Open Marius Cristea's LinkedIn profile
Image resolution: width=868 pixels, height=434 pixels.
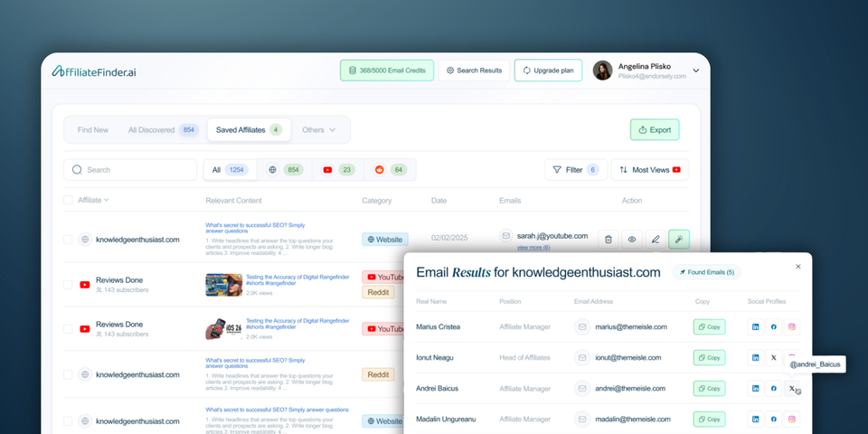[x=755, y=327]
